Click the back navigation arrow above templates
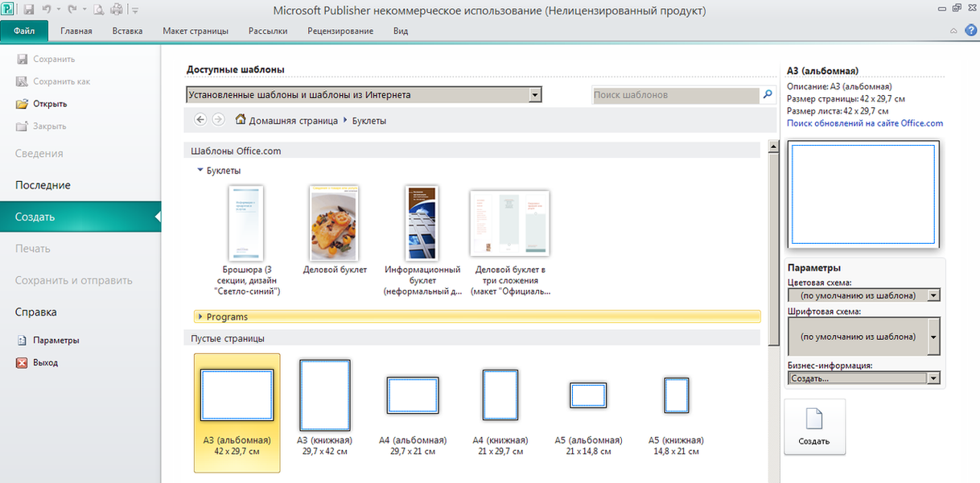 coord(200,119)
